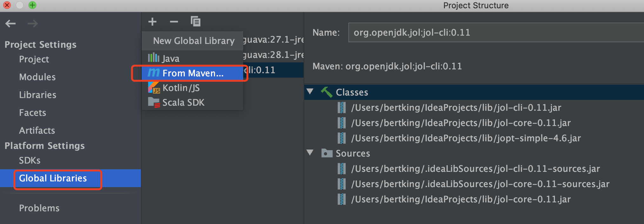Open Project settings page
This screenshot has height=224, width=644.
pyautogui.click(x=34, y=59)
